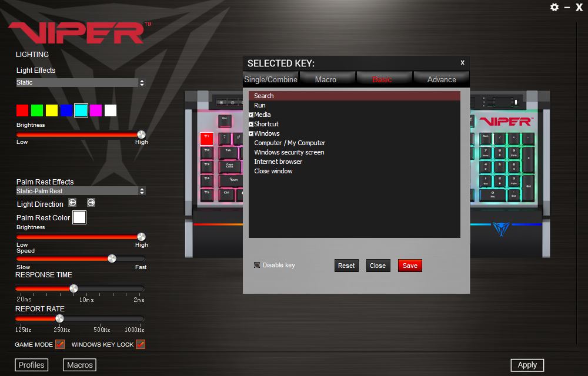Select the red M1 macro key
Viewport: 588px width, 376px height.
pos(206,139)
